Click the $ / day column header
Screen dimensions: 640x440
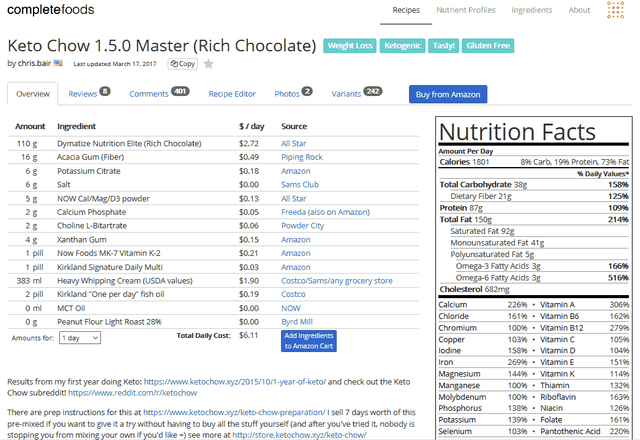(x=251, y=127)
